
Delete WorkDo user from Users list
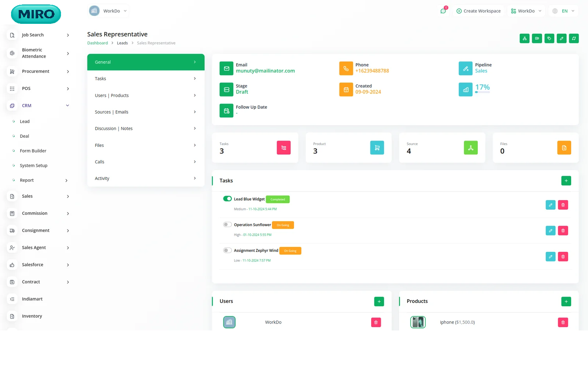point(376,322)
